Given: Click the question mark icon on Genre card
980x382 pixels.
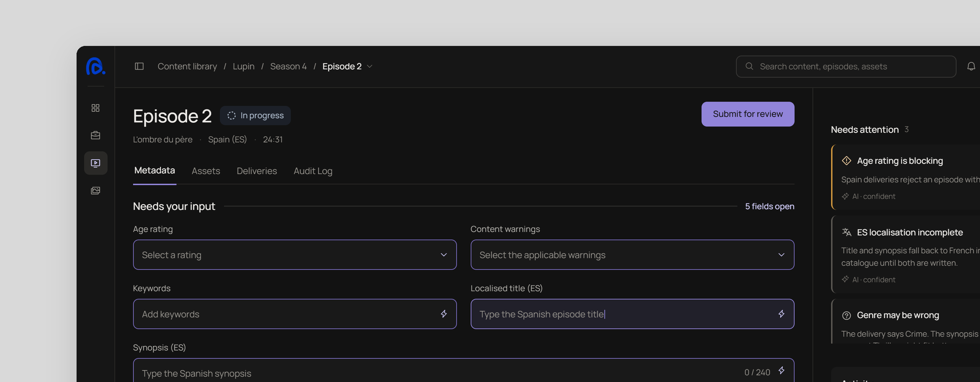Looking at the screenshot, I should click(x=846, y=315).
